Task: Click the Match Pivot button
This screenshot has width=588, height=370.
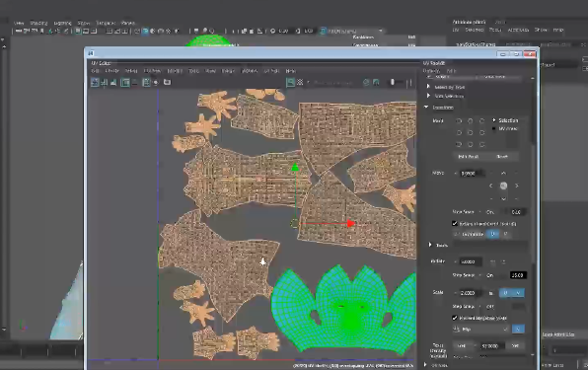Action: click(x=468, y=156)
